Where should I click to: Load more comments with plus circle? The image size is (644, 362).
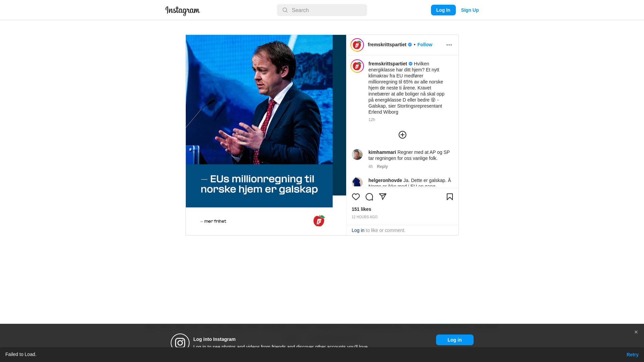(402, 135)
